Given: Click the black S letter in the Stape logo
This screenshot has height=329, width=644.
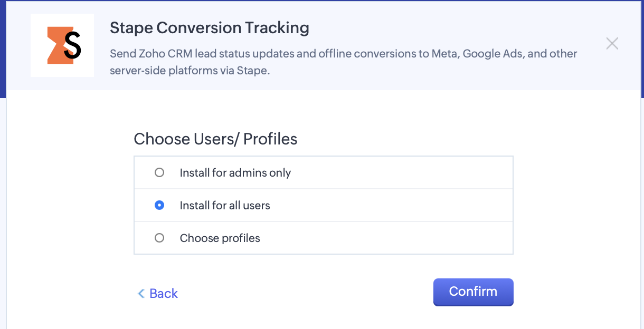Looking at the screenshot, I should coord(72,45).
